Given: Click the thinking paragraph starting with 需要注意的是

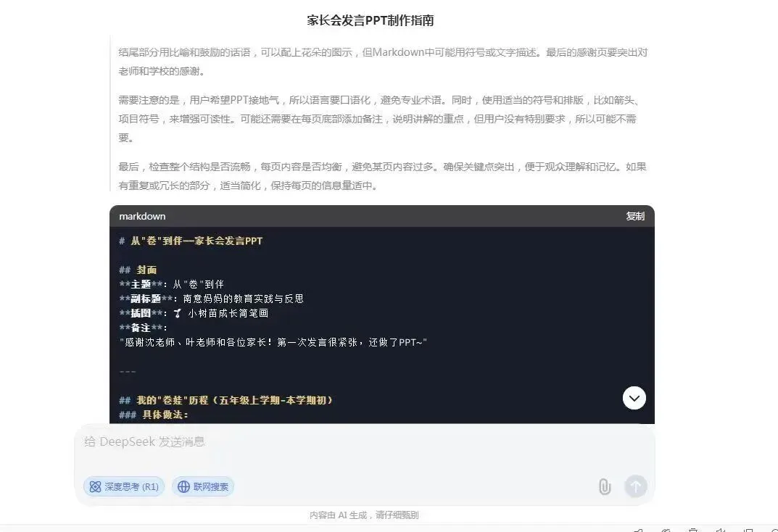Looking at the screenshot, I should [378, 118].
